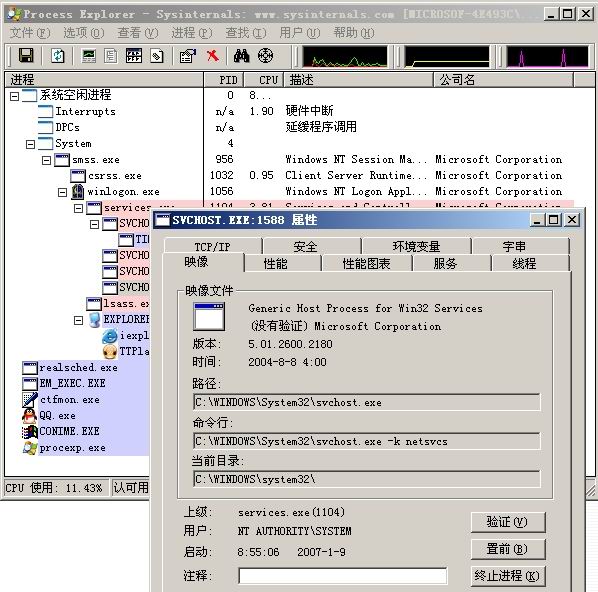Toggle the process tree view icon

coord(111,56)
